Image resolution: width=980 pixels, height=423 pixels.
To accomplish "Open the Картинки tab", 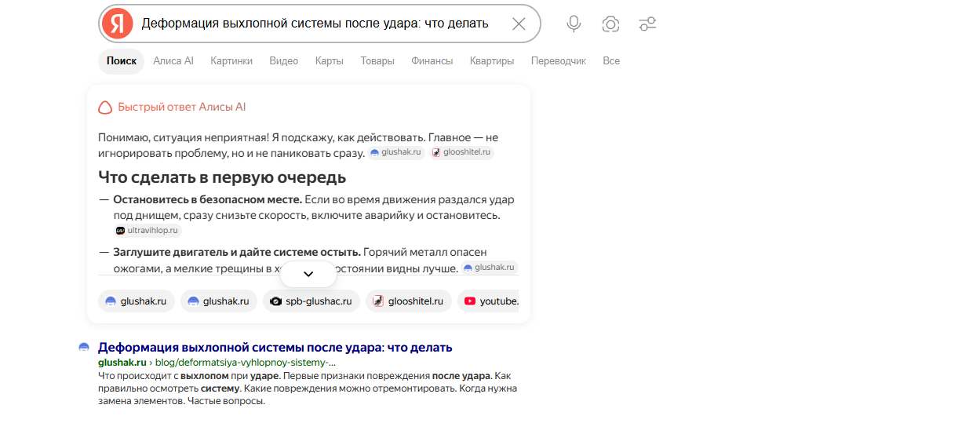I will (x=231, y=61).
